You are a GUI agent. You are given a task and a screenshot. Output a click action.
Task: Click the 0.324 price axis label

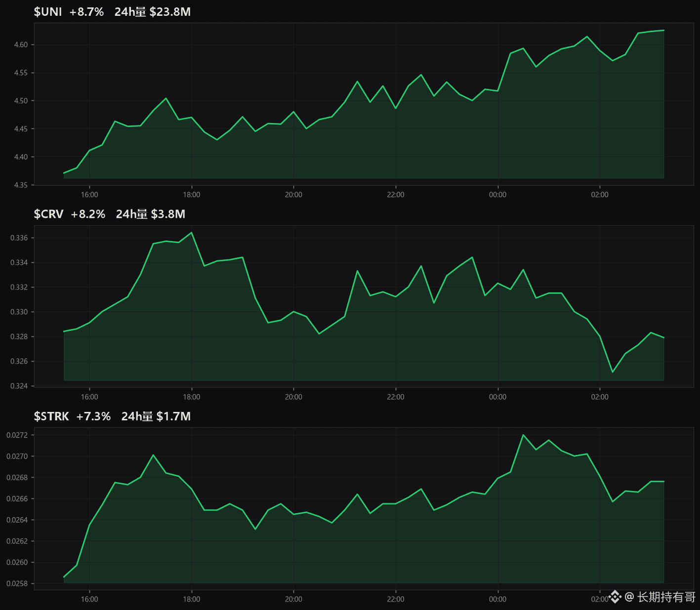pos(19,386)
